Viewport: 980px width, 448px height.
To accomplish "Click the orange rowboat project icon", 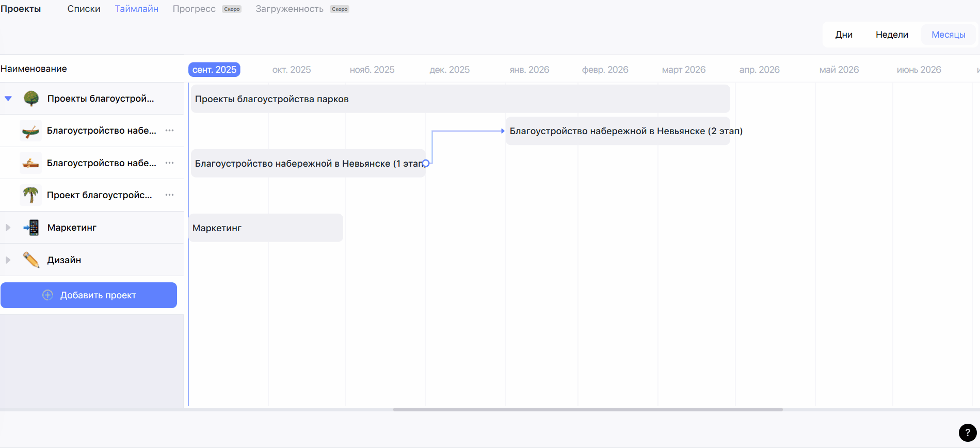I will pos(30,163).
